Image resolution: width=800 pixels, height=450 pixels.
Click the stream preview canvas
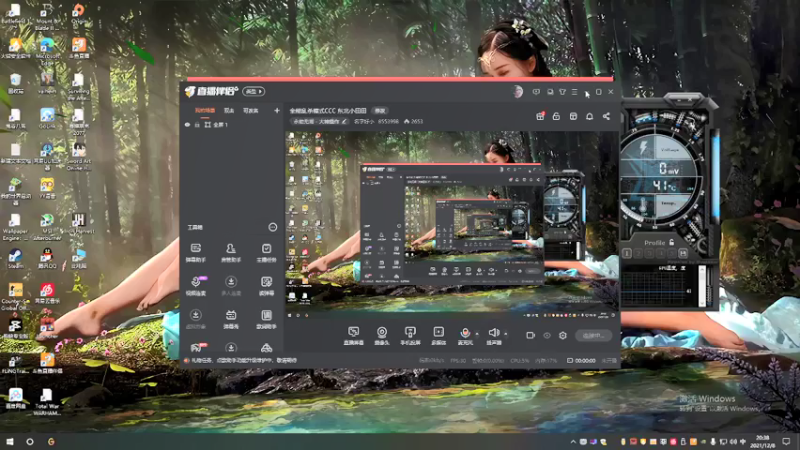[451, 225]
